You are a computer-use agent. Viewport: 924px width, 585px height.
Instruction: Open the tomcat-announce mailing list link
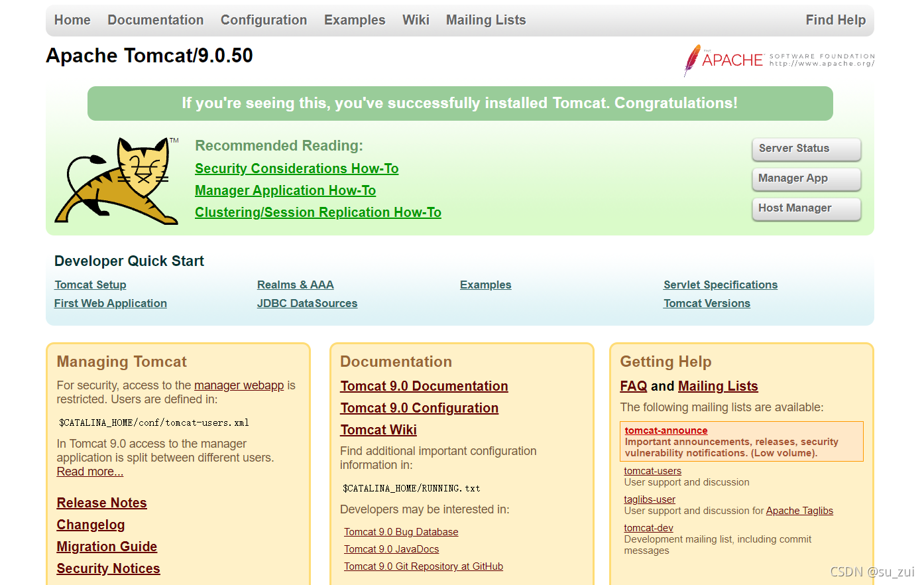point(666,430)
